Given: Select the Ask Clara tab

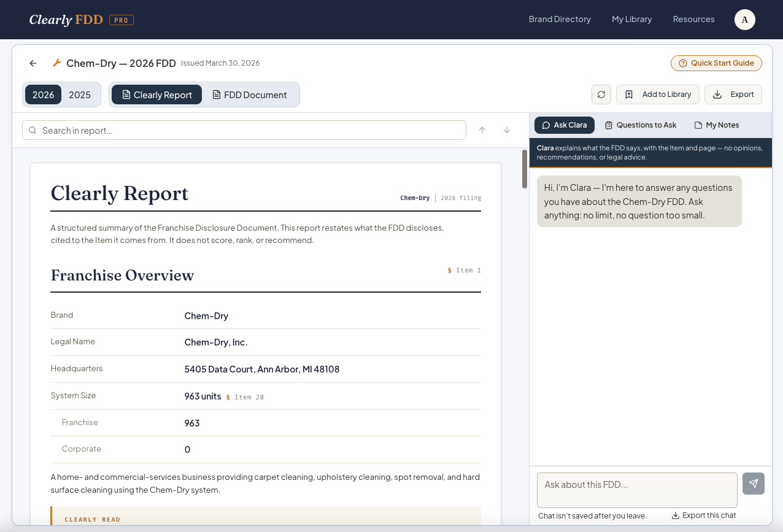Looking at the screenshot, I should (x=565, y=125).
